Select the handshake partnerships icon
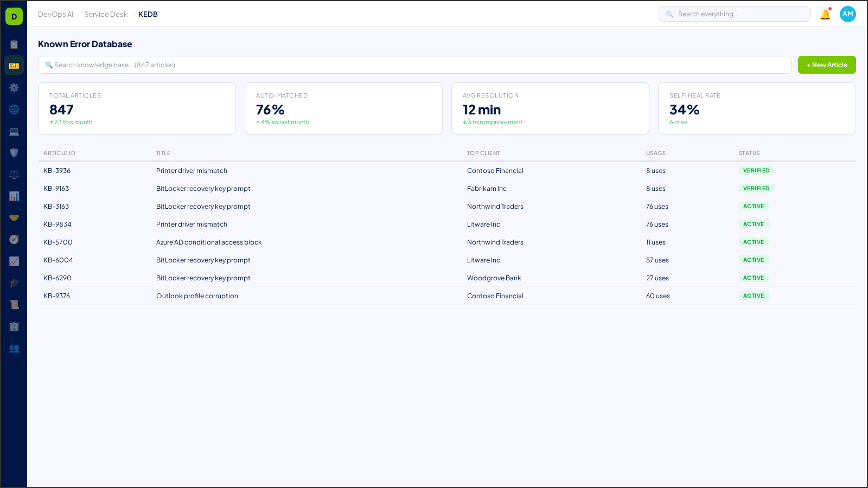 14,217
